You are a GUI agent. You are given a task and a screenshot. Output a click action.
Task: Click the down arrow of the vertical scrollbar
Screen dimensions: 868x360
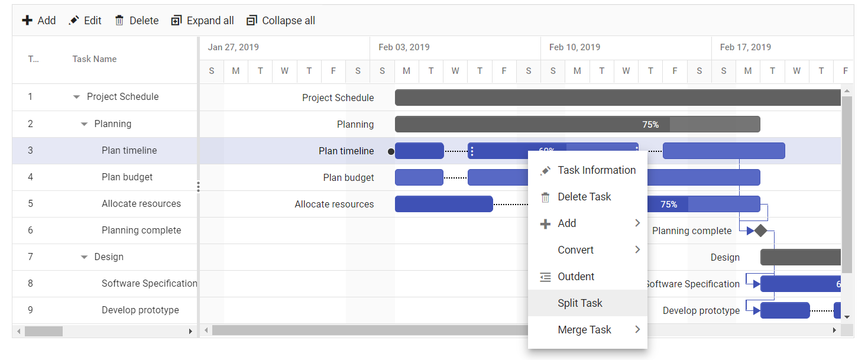(x=847, y=317)
